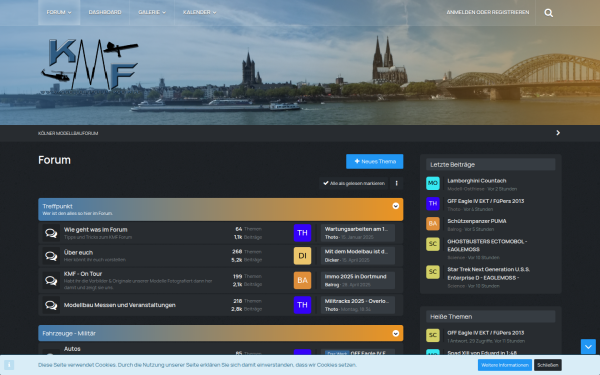Image resolution: width=600 pixels, height=375 pixels.
Task: Open the Autos board
Action: coord(72,349)
